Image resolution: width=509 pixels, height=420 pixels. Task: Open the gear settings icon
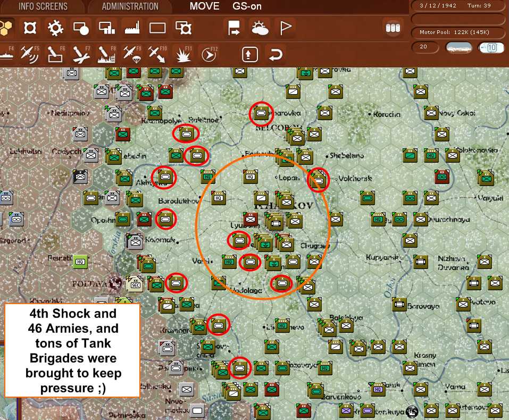(55, 28)
